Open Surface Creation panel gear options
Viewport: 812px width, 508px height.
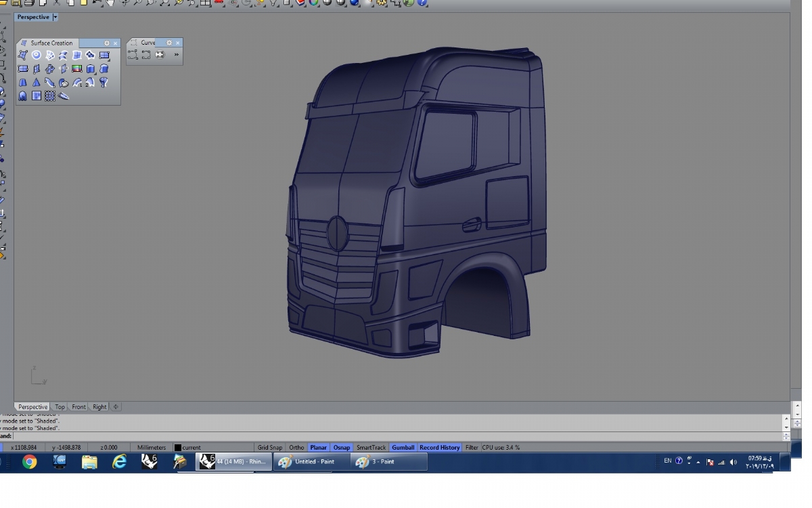(107, 43)
